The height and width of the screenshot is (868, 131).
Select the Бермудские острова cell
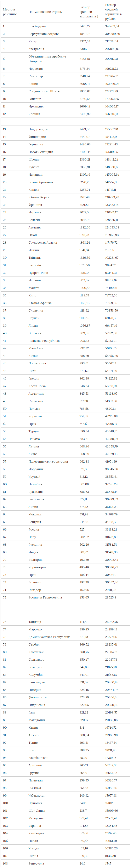coord(52,34)
